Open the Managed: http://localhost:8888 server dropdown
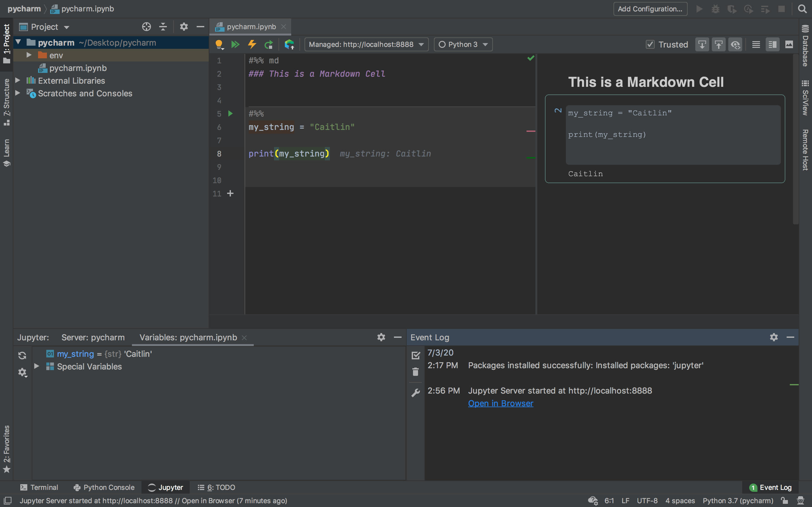 [x=366, y=44]
